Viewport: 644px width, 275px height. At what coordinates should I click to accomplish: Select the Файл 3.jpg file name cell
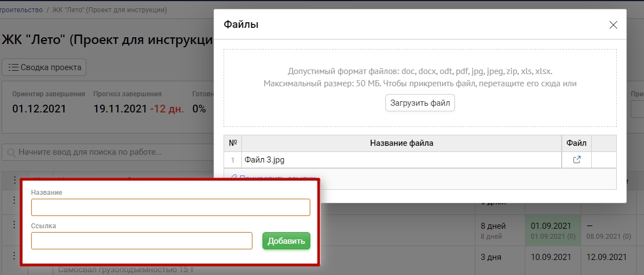click(401, 160)
